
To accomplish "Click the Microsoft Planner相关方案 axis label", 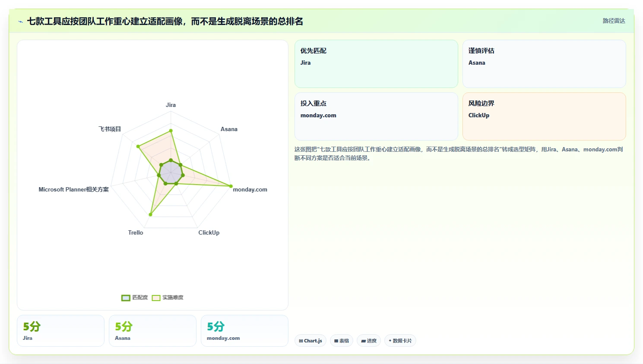I will pos(74,189).
